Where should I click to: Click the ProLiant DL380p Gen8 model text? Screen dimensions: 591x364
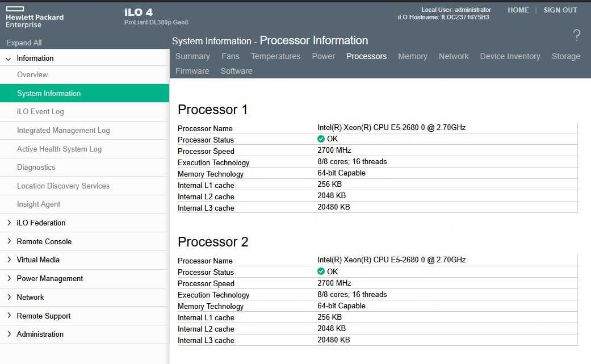tap(156, 22)
